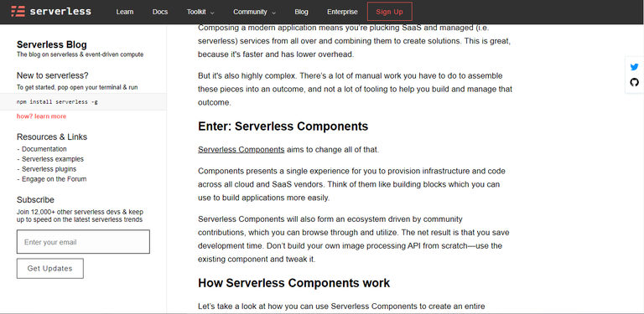
Task: Follow the Serverless Components inline link
Action: point(241,150)
